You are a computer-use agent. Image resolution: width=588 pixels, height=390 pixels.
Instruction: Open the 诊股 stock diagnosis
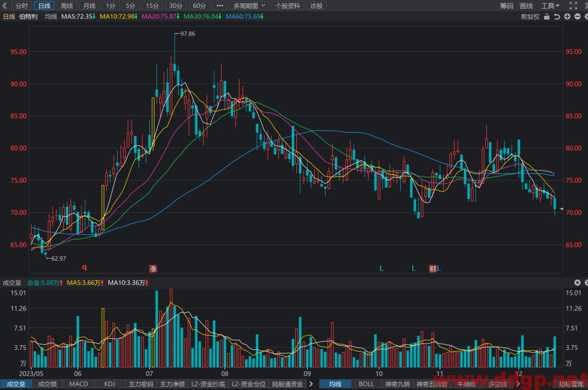click(316, 6)
